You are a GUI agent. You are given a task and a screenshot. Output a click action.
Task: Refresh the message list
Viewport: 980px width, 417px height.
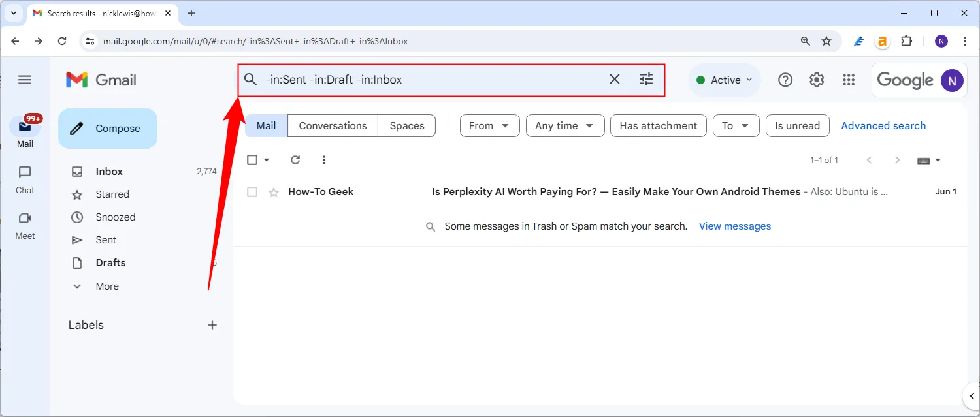point(295,160)
